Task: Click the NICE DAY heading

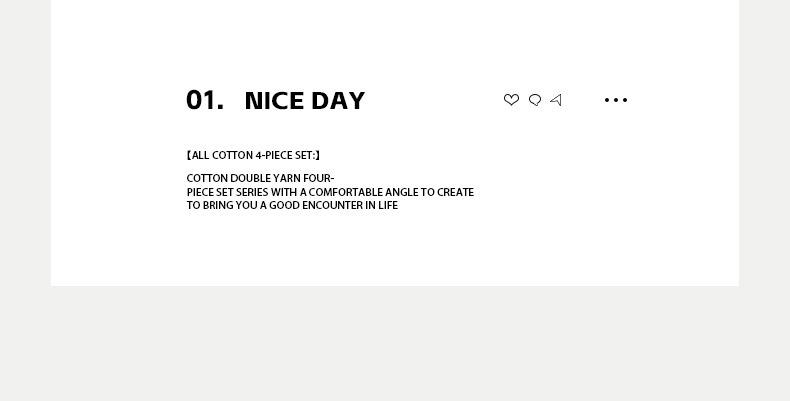Action: (304, 101)
